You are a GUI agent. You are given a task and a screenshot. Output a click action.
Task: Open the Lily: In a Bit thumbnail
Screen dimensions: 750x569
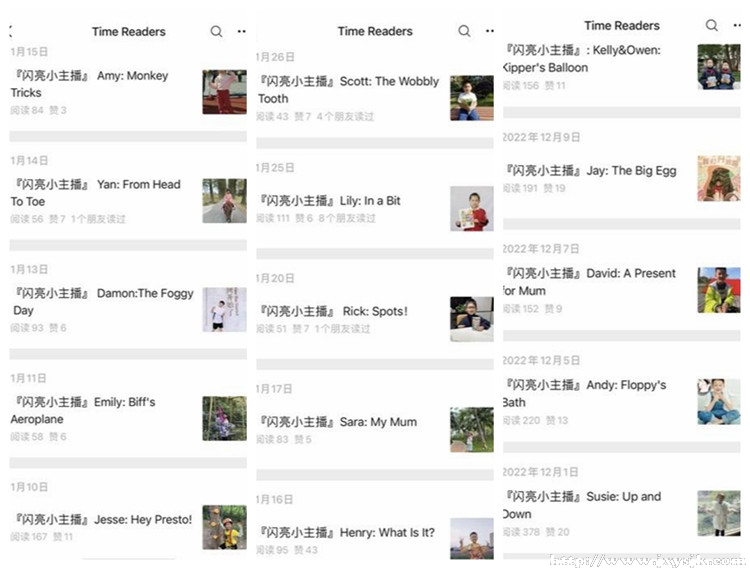pyautogui.click(x=472, y=208)
